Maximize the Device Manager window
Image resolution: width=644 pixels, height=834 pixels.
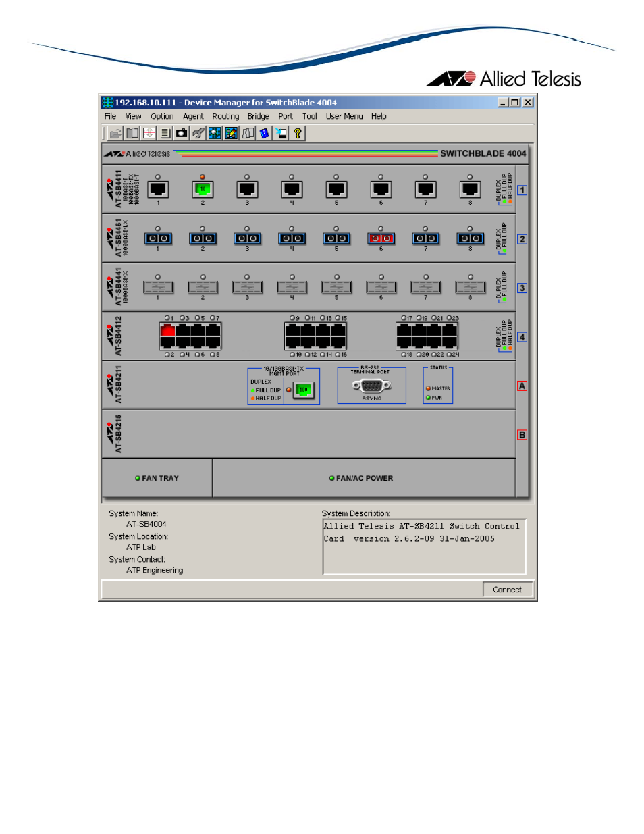515,103
